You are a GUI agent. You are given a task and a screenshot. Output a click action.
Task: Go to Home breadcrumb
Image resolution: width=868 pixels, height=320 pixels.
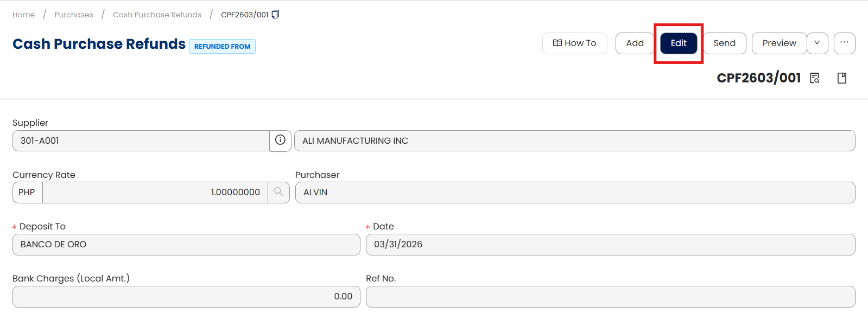click(x=23, y=15)
